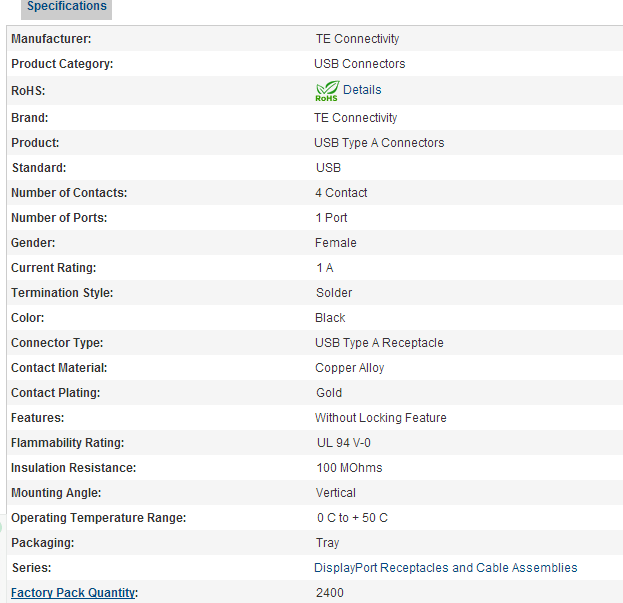Click the Packaging value Tray
Viewport: 623px width, 603px height.
tap(327, 543)
